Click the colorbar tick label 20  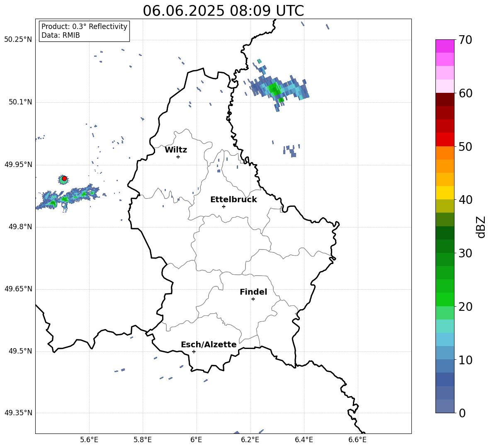465,307
